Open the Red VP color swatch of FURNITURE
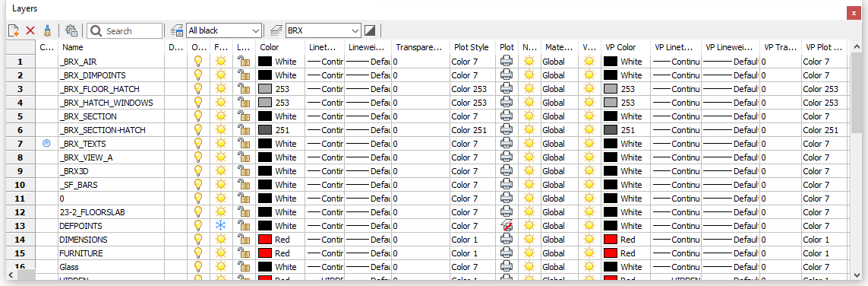The height and width of the screenshot is (286, 868). point(611,253)
